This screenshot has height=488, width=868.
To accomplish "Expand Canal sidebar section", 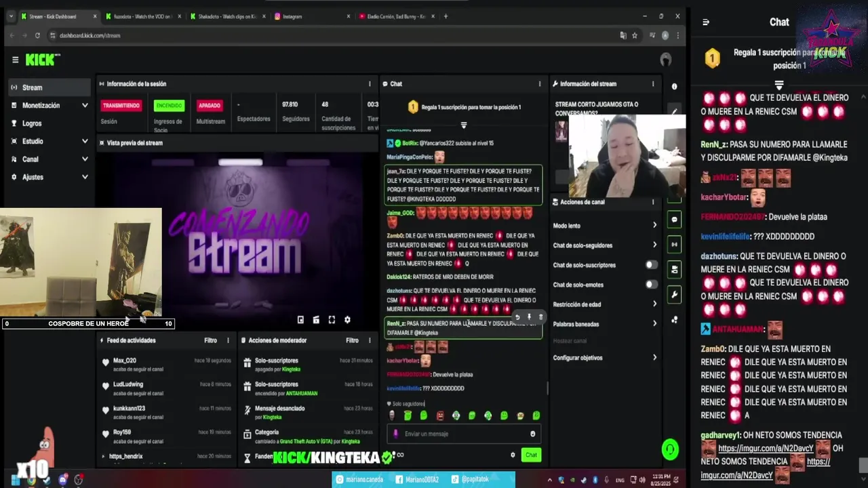I will coord(85,159).
